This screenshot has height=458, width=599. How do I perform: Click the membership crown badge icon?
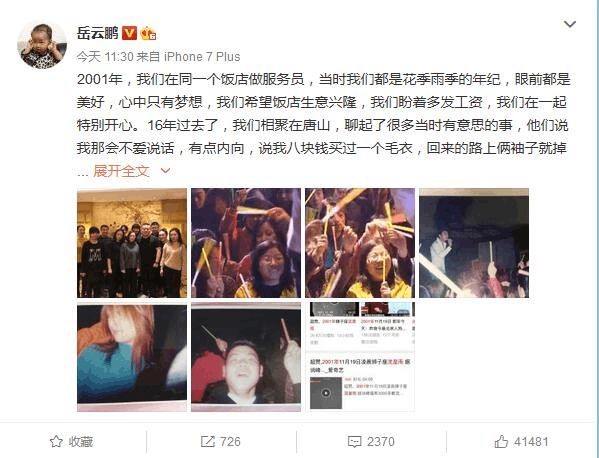click(x=148, y=34)
